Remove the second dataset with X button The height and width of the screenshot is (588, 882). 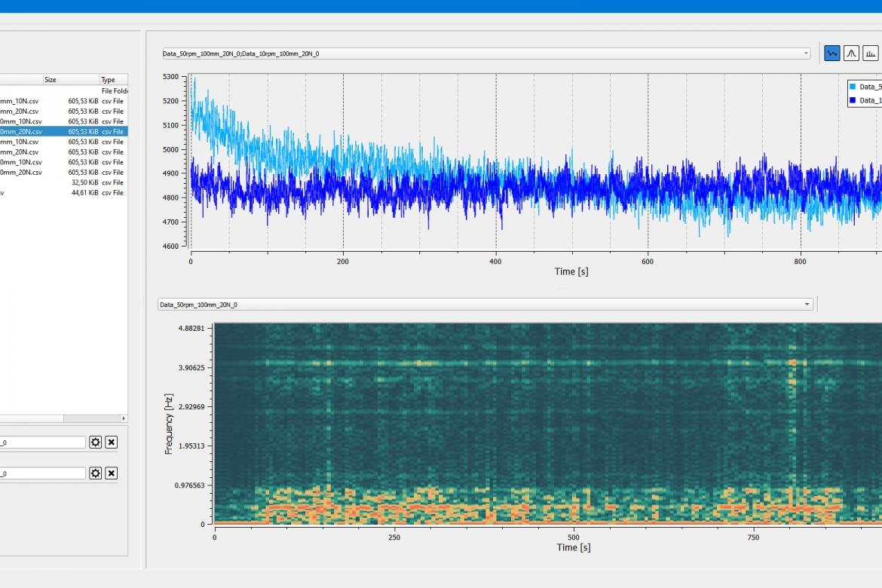[x=112, y=473]
